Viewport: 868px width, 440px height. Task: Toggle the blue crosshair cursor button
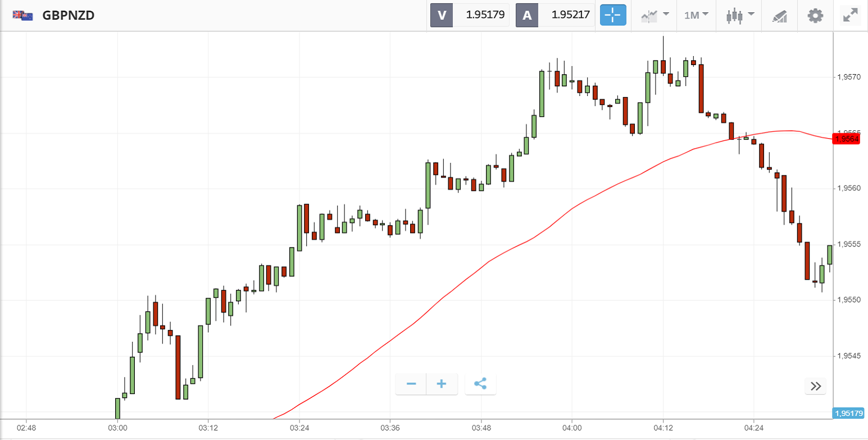point(613,15)
